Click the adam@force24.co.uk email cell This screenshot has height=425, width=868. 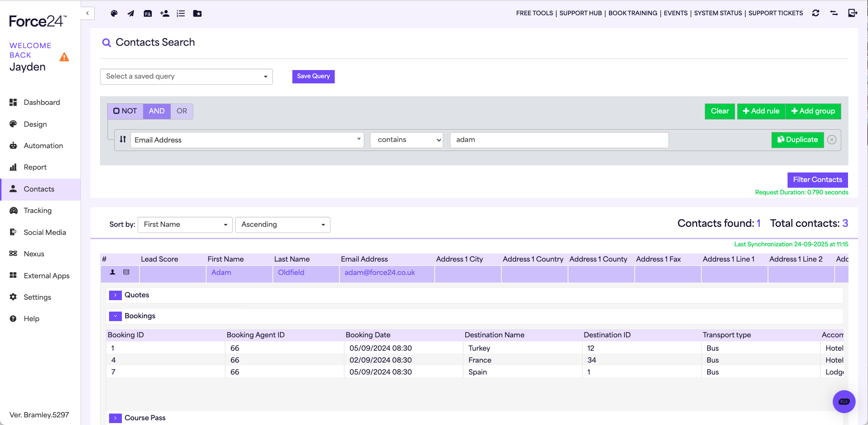click(x=387, y=274)
